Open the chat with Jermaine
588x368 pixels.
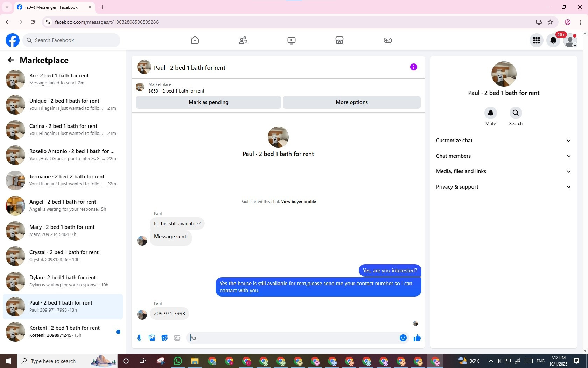click(63, 180)
